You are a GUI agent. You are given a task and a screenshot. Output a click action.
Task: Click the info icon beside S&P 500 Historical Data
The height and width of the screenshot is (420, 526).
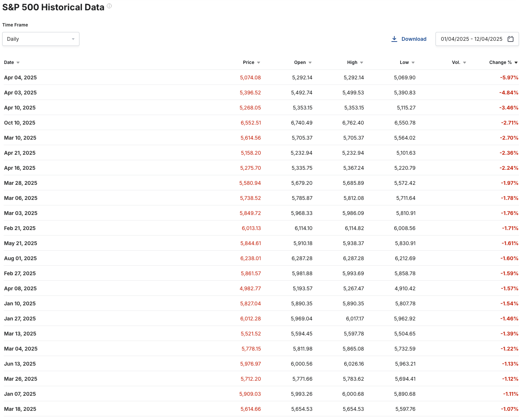coord(109,6)
